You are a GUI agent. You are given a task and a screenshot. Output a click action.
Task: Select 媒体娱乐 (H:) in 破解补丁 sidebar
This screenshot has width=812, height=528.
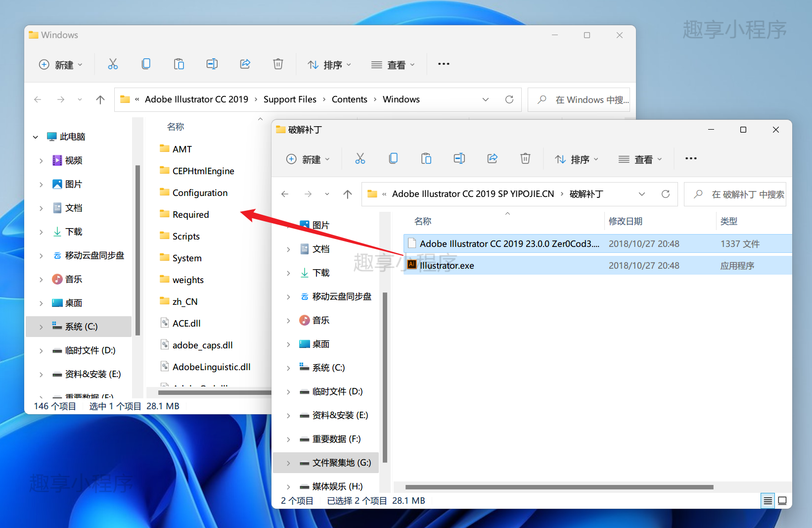(326, 486)
